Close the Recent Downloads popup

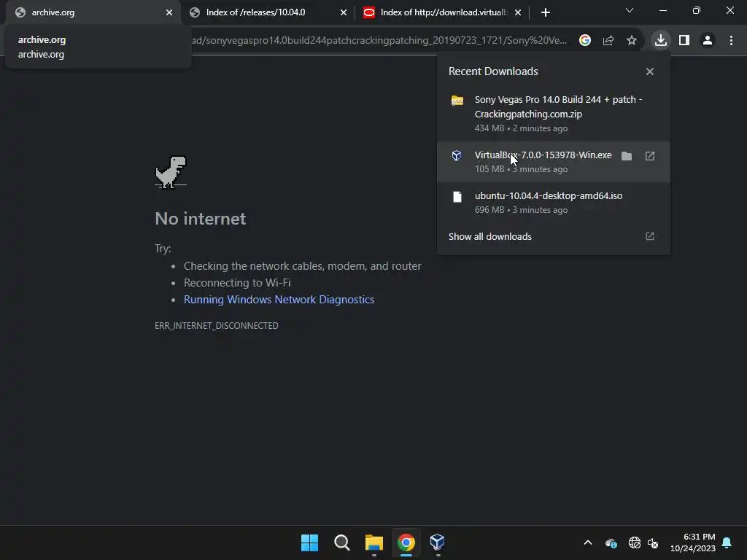click(650, 71)
